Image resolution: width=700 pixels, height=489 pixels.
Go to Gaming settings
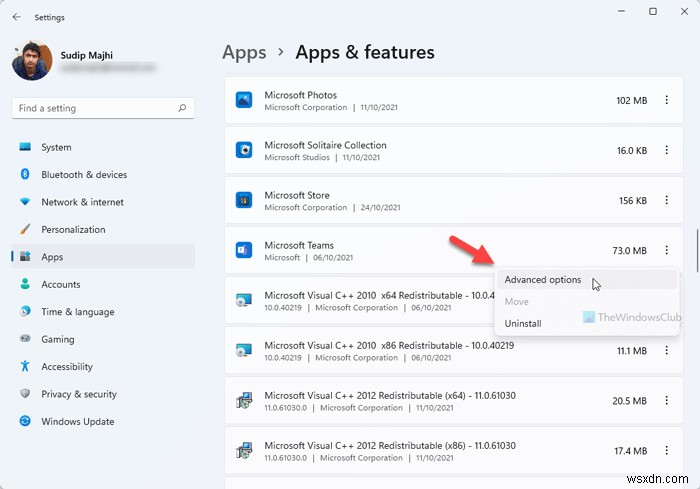[103, 339]
